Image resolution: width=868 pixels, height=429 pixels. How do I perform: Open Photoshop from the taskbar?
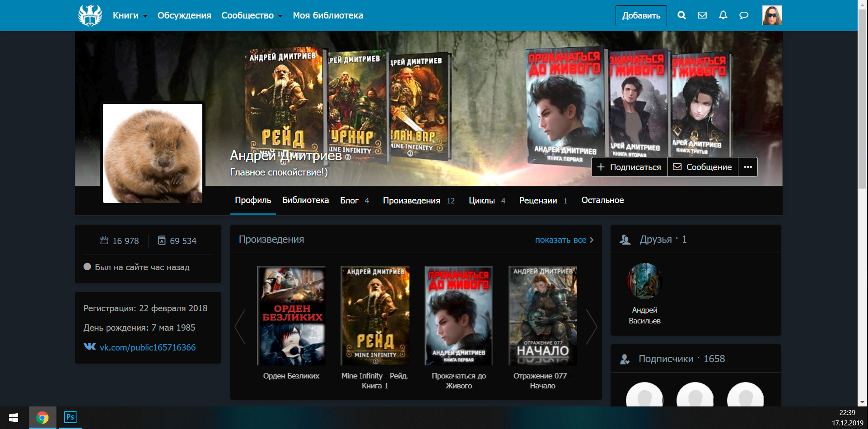tap(70, 417)
